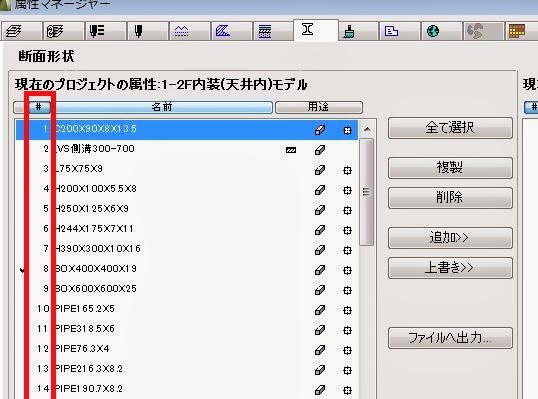Click the 追加>> button
Viewport: 538px width, 399px height.
(450, 237)
